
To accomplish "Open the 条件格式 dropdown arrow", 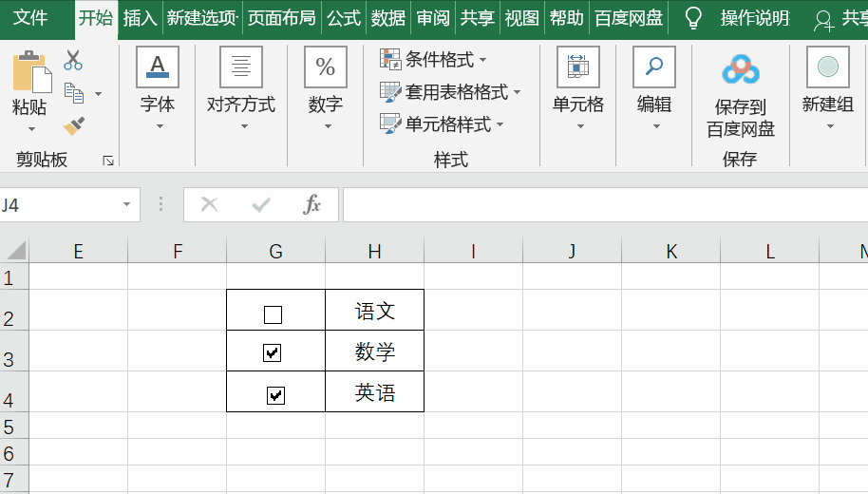I will pyautogui.click(x=482, y=59).
